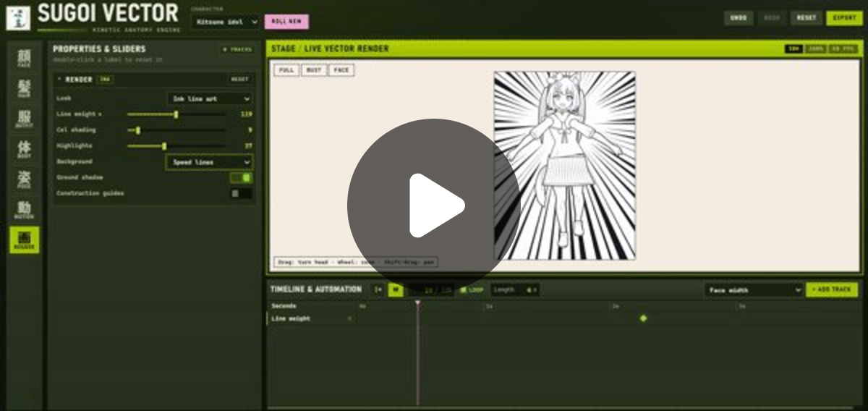The height and width of the screenshot is (411, 868).
Task: Collapse the Render section
Action: click(x=60, y=80)
